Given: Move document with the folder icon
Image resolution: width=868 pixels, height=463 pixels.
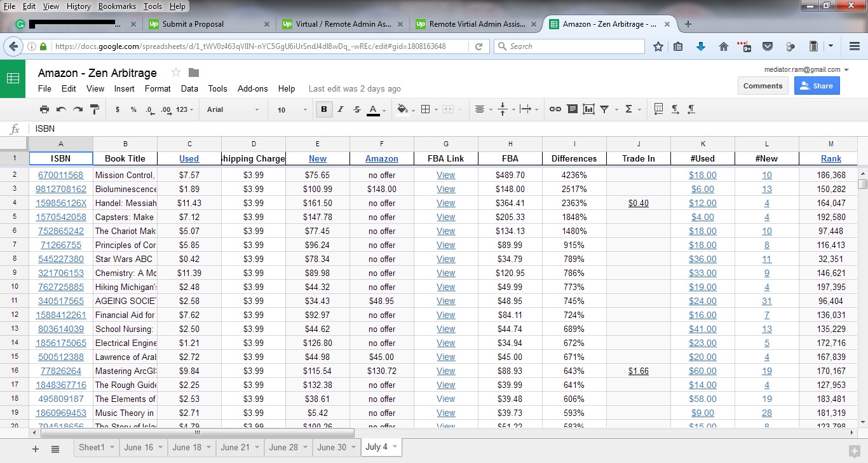Looking at the screenshot, I should (194, 73).
